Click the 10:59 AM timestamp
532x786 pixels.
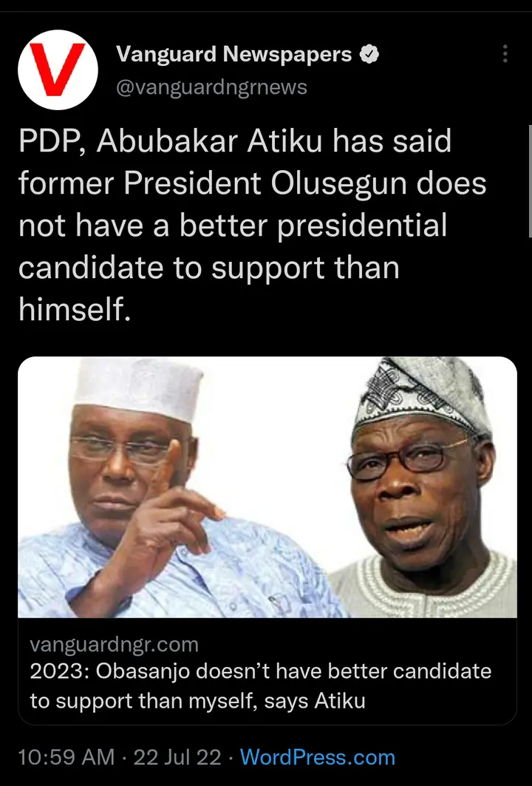(x=66, y=757)
